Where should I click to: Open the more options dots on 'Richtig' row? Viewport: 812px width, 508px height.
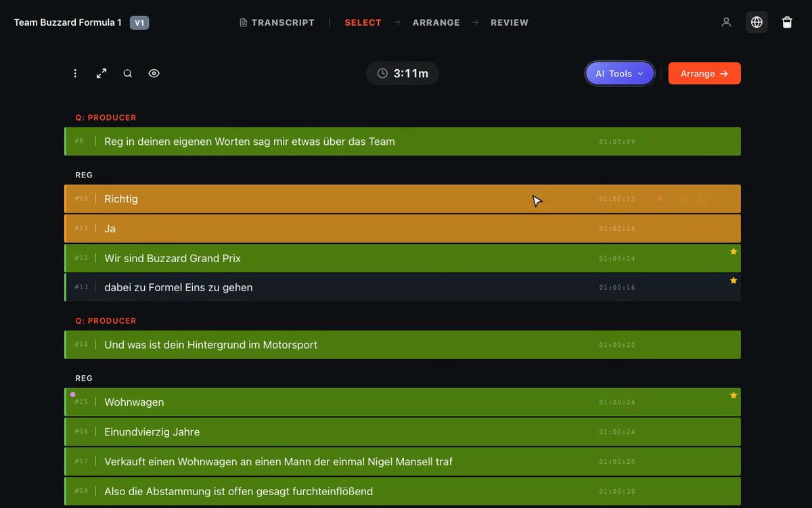point(721,198)
